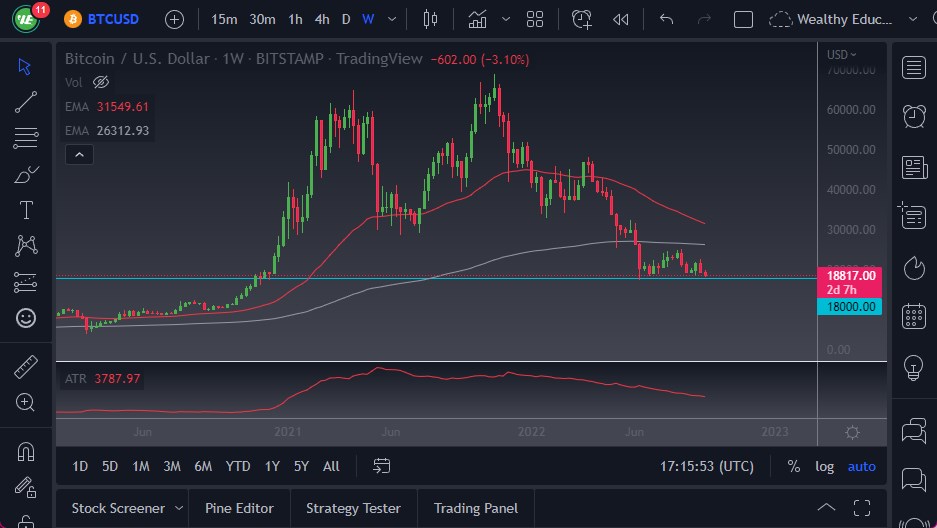Select the trend line drawing tool

(x=26, y=102)
